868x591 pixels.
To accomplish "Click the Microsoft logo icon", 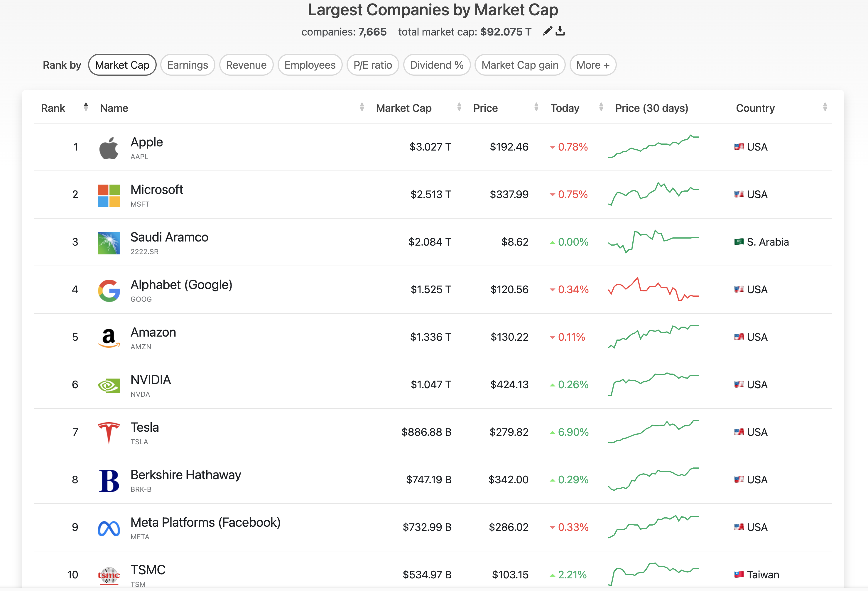I will (109, 195).
